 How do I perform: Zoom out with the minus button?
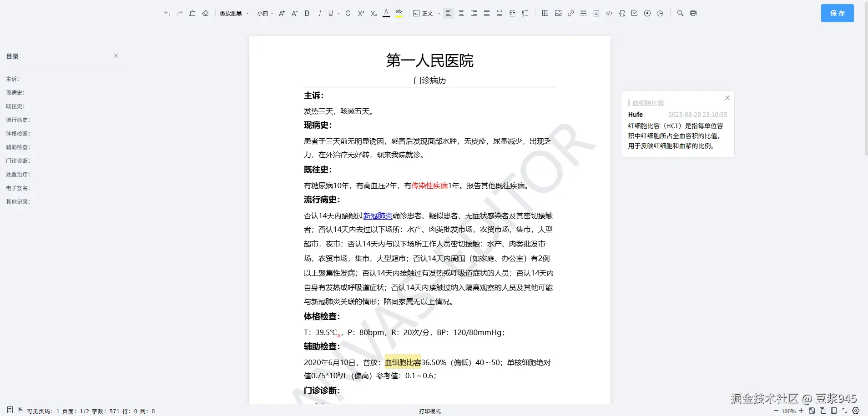[776, 411]
